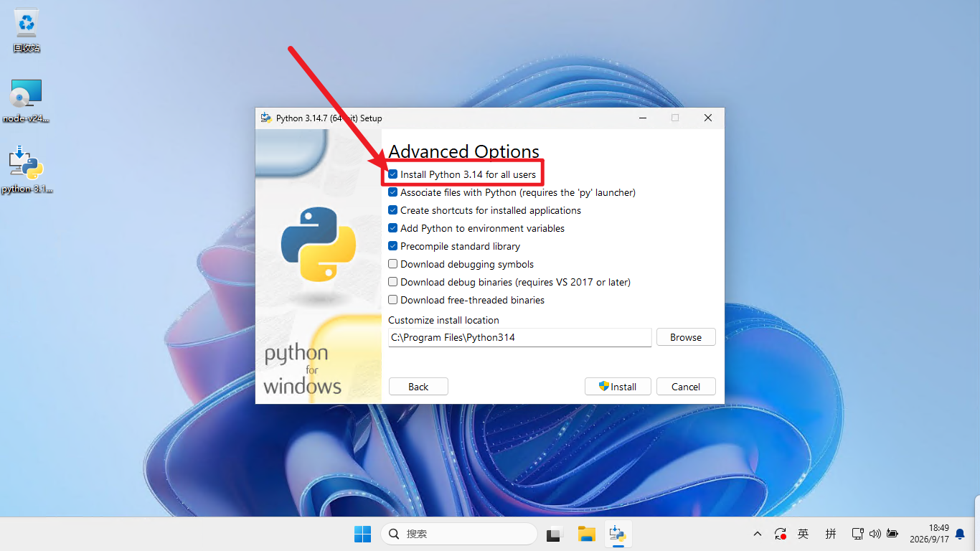
Task: Open the Windows Start menu
Action: (x=363, y=534)
